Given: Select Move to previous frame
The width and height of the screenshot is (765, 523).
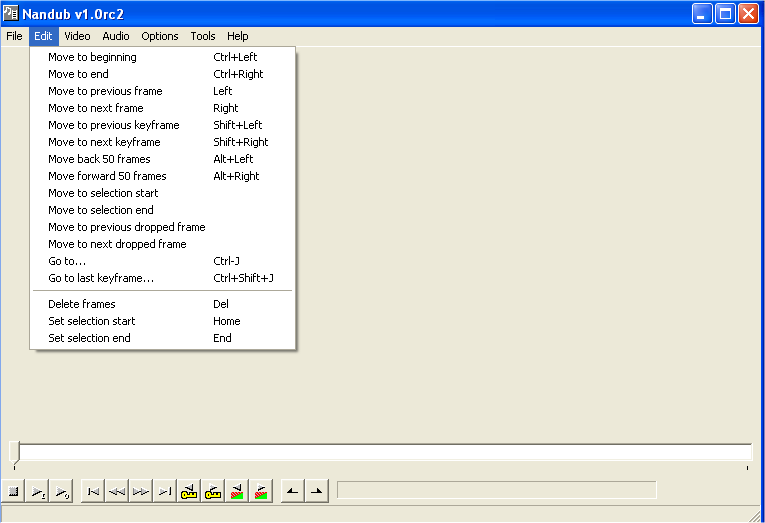Looking at the screenshot, I should (x=162, y=91).
